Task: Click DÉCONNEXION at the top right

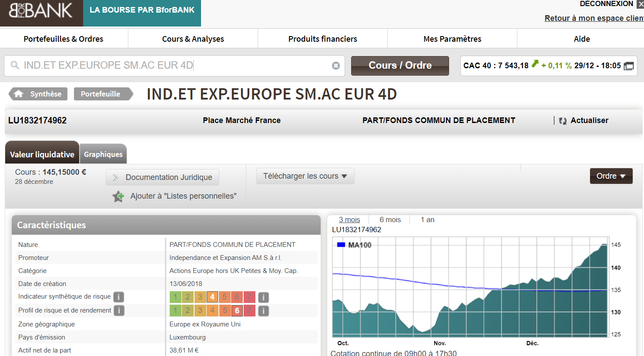Action: [607, 4]
